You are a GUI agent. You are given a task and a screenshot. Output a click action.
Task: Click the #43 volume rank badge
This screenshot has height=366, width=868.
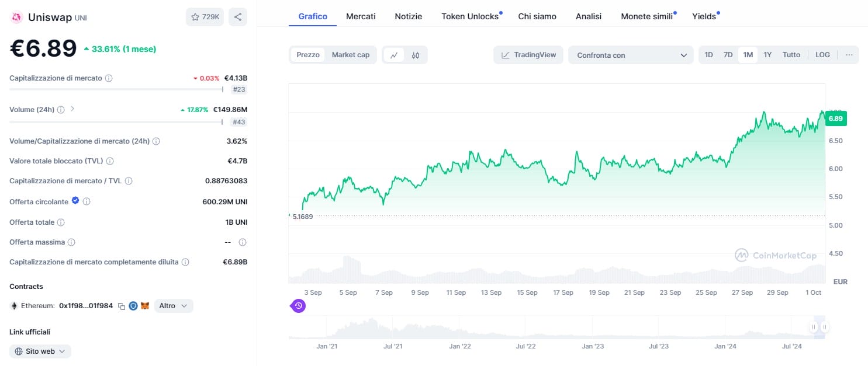[x=238, y=122]
